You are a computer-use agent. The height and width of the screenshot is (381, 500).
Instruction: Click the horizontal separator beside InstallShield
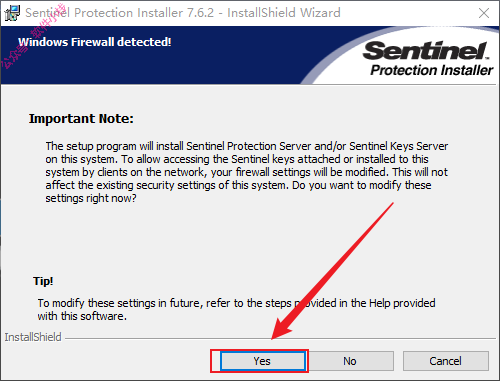(x=281, y=339)
